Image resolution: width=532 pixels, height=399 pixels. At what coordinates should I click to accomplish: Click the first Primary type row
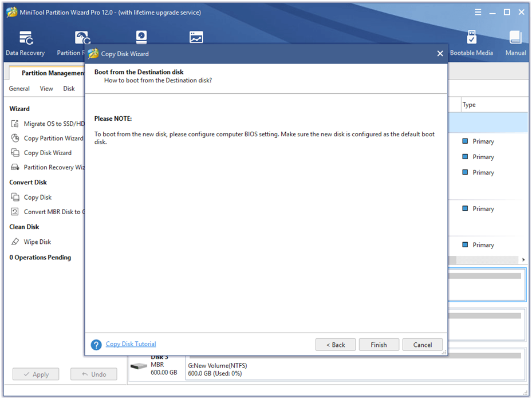(483, 141)
